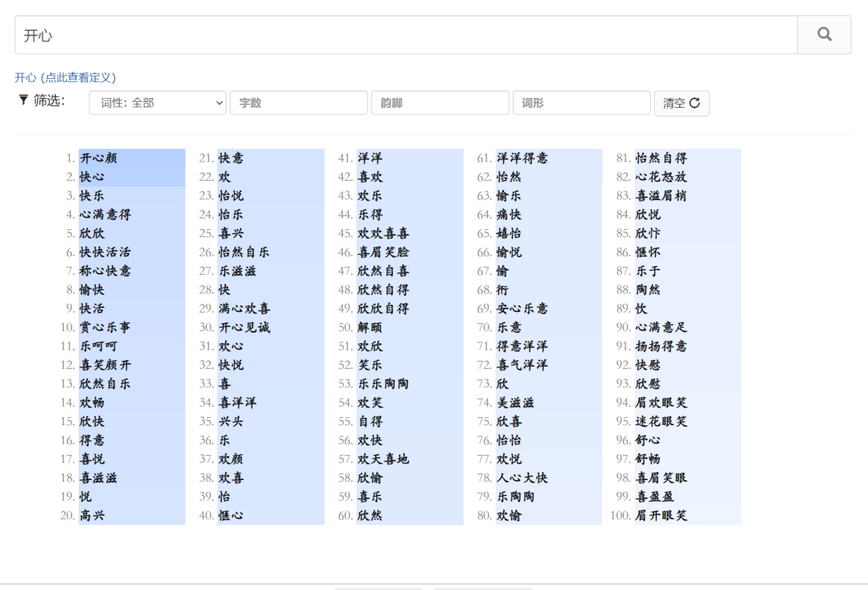Screen dimensions: 868x590
Task: Select the word 高兴
Action: pos(92,516)
